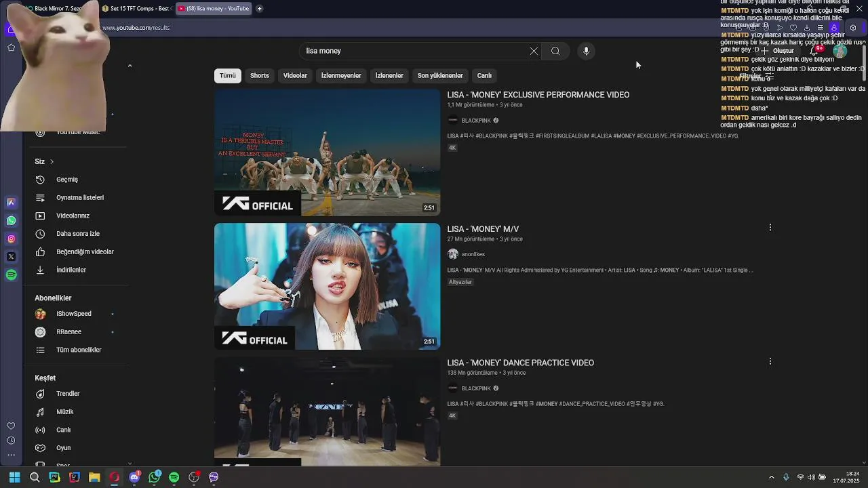The width and height of the screenshot is (868, 488).
Task: Open WhatsApp in the Opera sidebar
Action: click(11, 220)
